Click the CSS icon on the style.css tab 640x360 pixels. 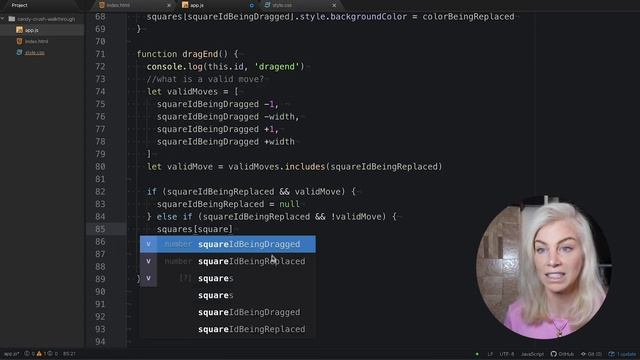coord(267,5)
